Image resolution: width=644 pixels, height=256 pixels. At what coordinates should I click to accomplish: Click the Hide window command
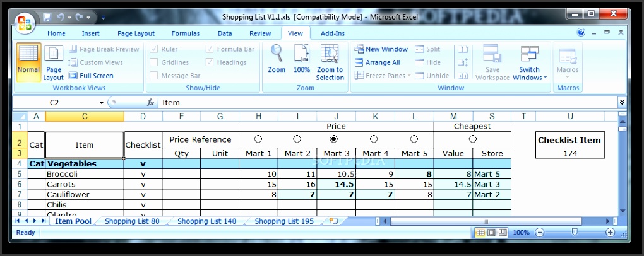tap(427, 62)
